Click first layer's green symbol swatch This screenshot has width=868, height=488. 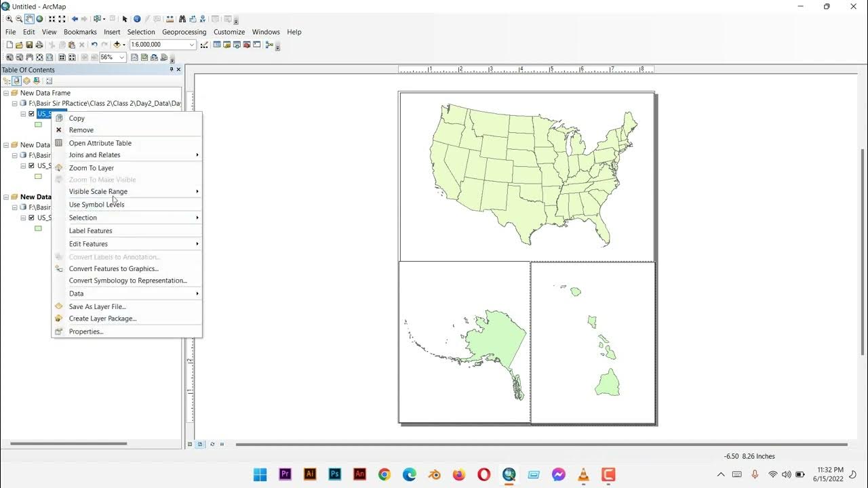[x=38, y=125]
